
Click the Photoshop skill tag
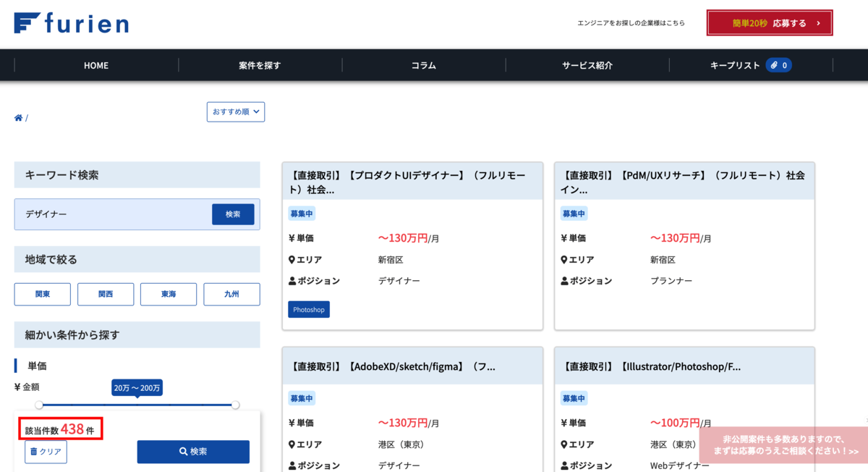coord(309,309)
